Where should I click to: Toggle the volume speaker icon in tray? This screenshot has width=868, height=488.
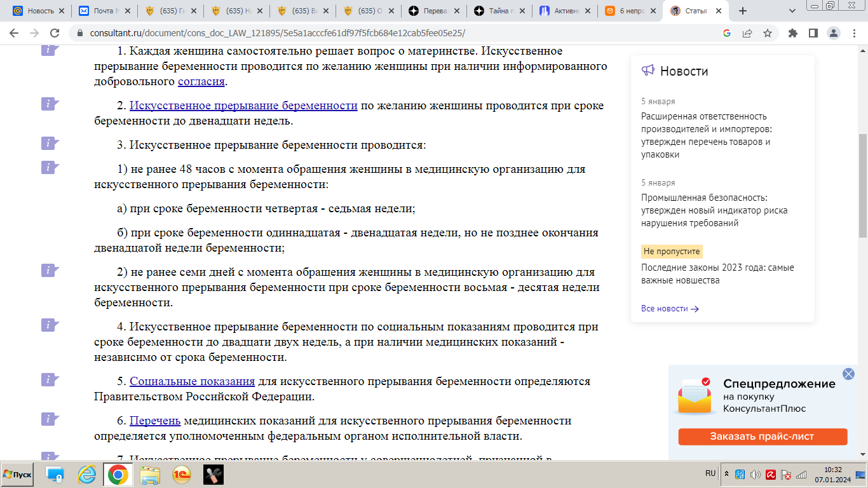coord(755,475)
